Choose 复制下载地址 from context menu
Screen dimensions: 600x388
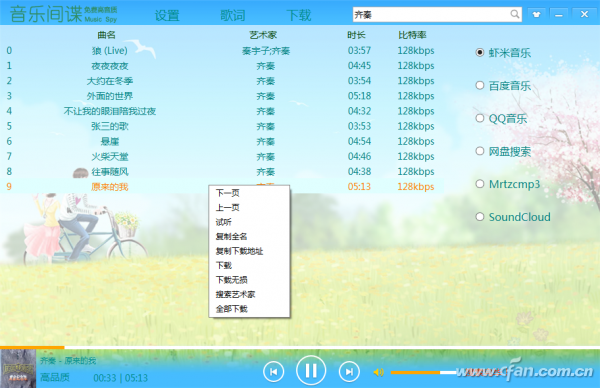(249, 251)
